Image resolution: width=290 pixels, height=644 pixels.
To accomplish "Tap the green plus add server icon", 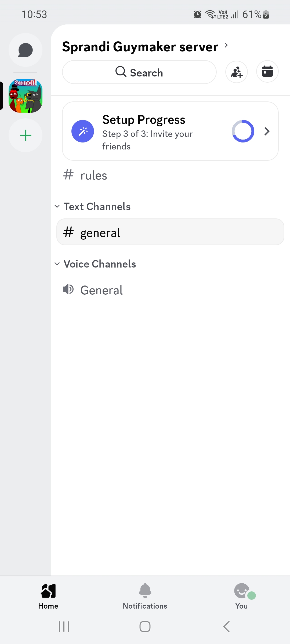I will (x=26, y=135).
